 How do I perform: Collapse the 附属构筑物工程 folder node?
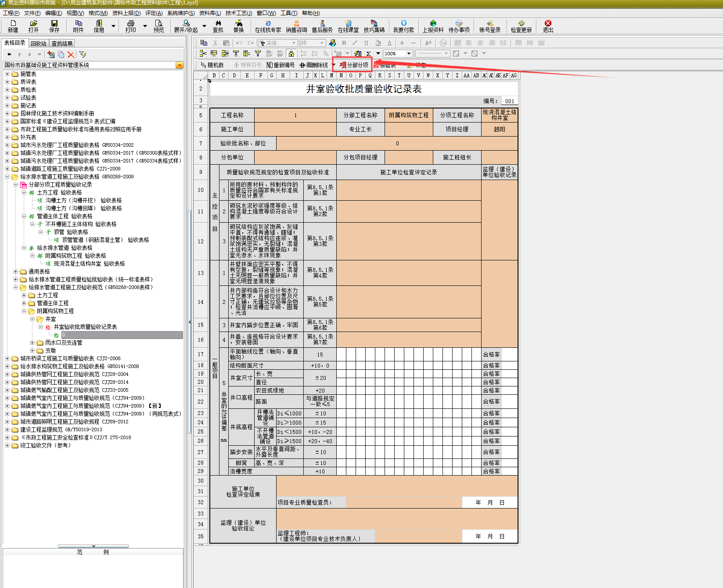pos(24,311)
